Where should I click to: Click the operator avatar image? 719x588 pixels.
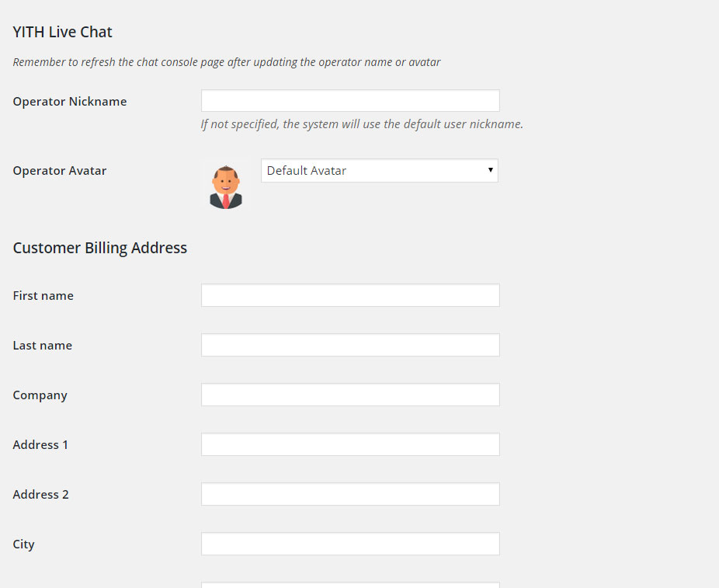(226, 186)
